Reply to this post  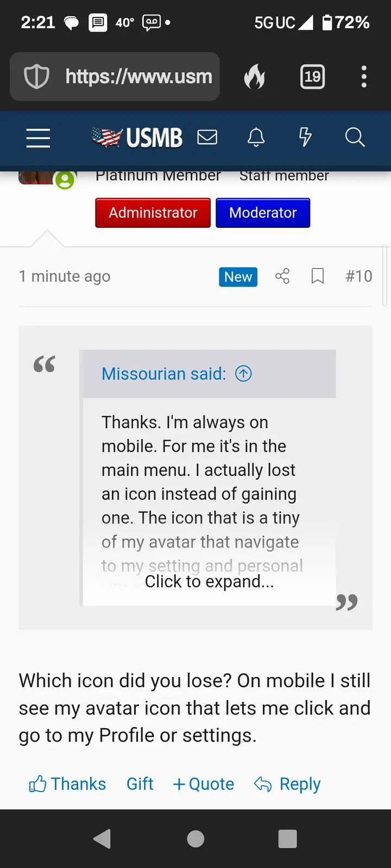pos(288,784)
